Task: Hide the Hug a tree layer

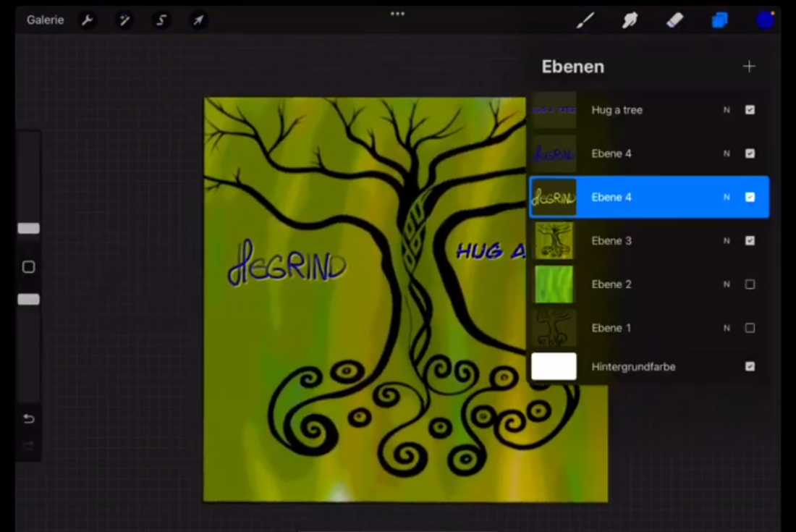Action: (750, 110)
